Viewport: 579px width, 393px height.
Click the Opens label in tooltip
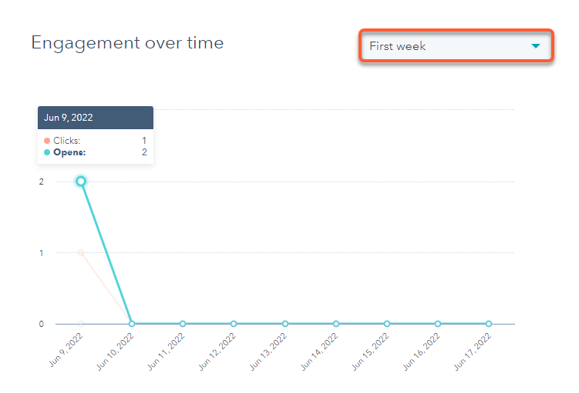69,152
